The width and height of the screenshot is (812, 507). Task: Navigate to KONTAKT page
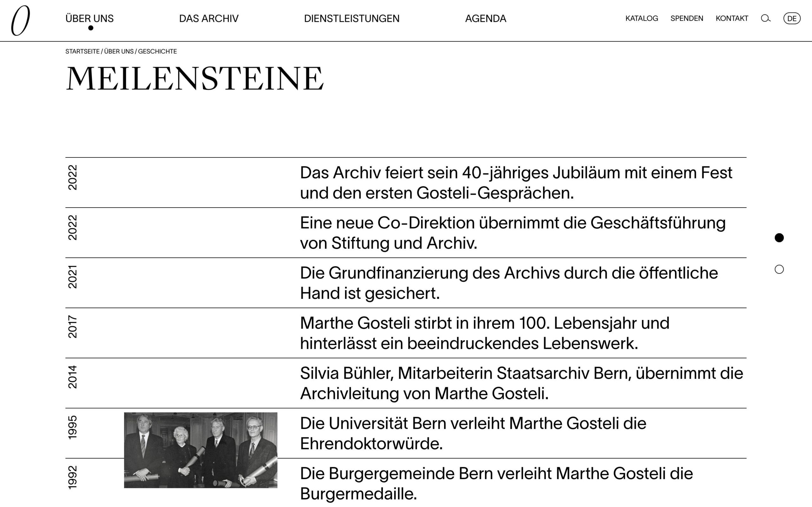(x=732, y=18)
